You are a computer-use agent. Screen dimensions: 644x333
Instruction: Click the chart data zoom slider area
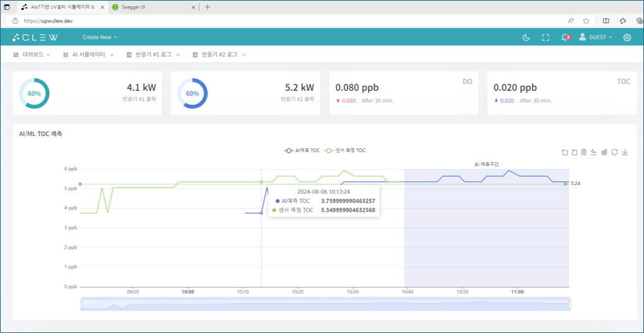[x=325, y=304]
